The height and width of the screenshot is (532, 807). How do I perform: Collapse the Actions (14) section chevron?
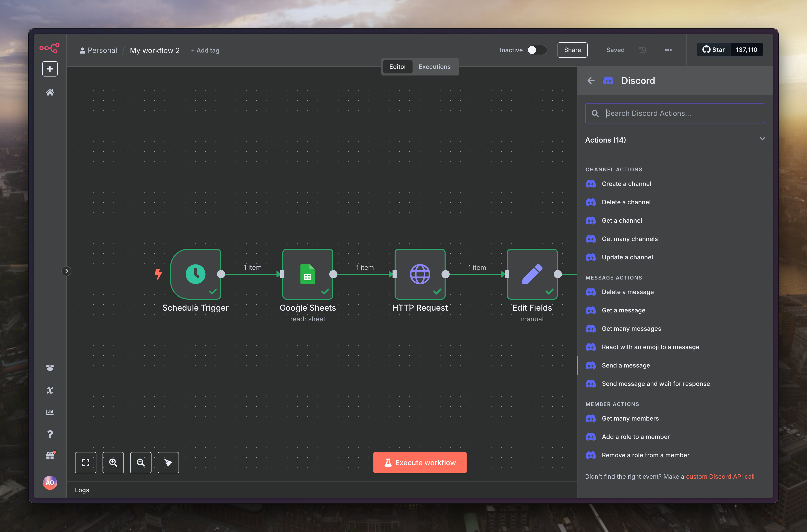tap(762, 139)
